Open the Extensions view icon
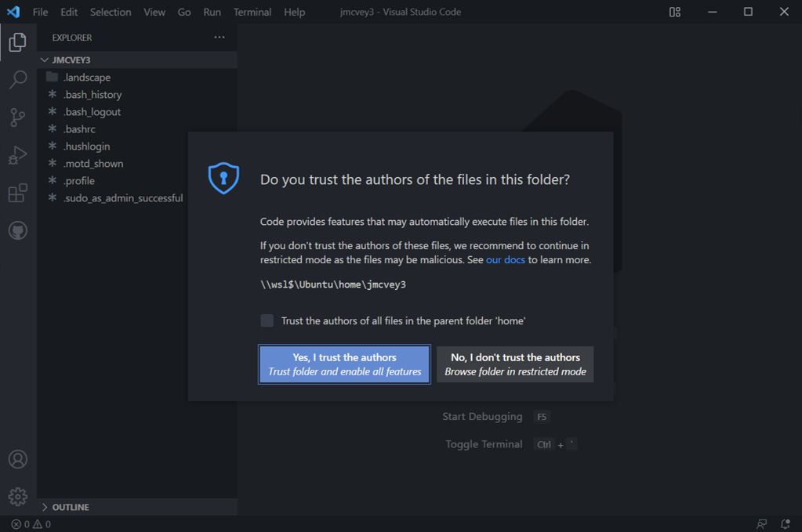Viewport: 802px width, 532px height. pyautogui.click(x=18, y=193)
